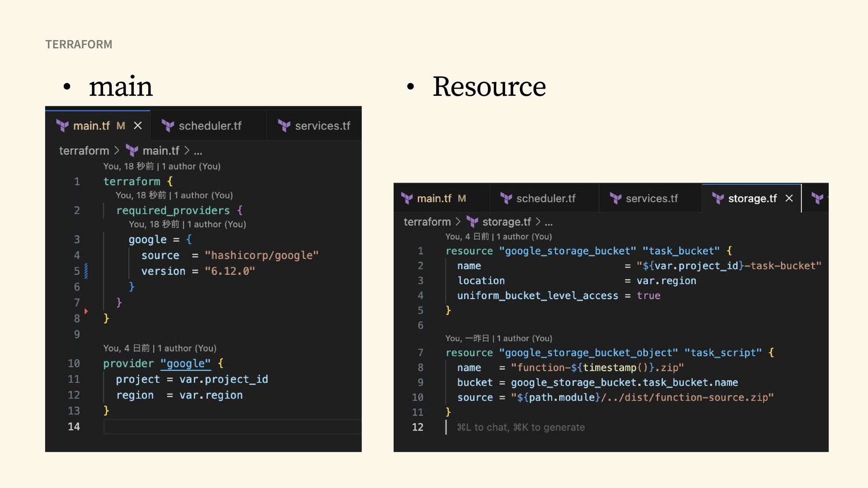This screenshot has width=868, height=488.
Task: Click line number 10 in main.tf gutter
Action: pyautogui.click(x=74, y=364)
